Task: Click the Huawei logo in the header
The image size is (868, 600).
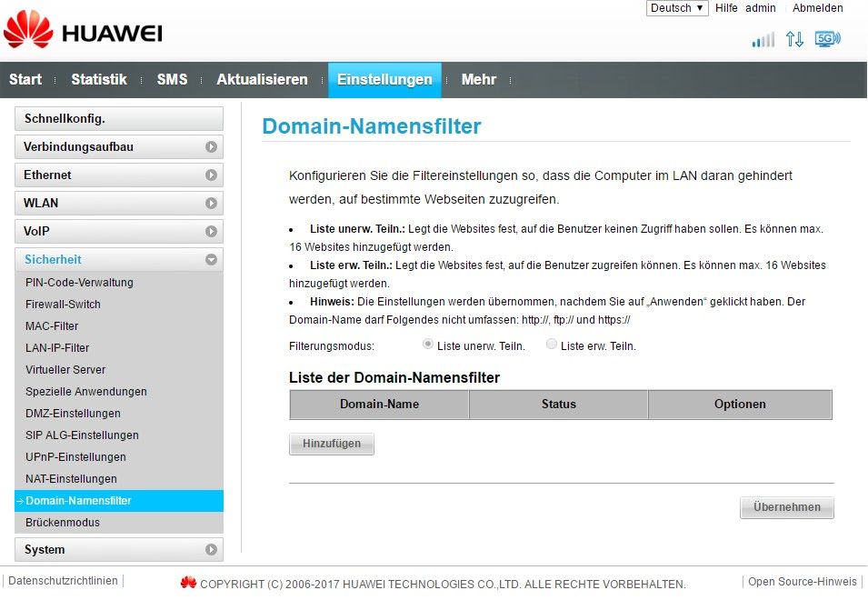Action: 82,32
